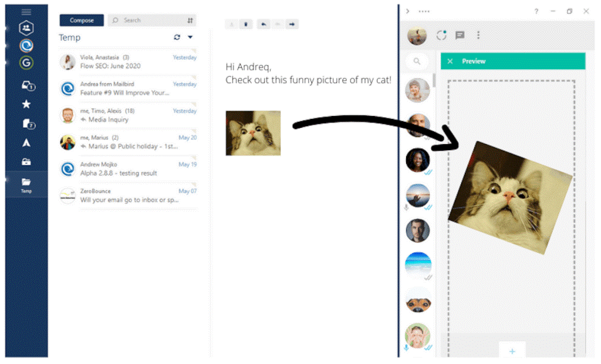The image size is (601, 364).
Task: Click the delete trash button in the email toolbar
Action: (x=246, y=24)
